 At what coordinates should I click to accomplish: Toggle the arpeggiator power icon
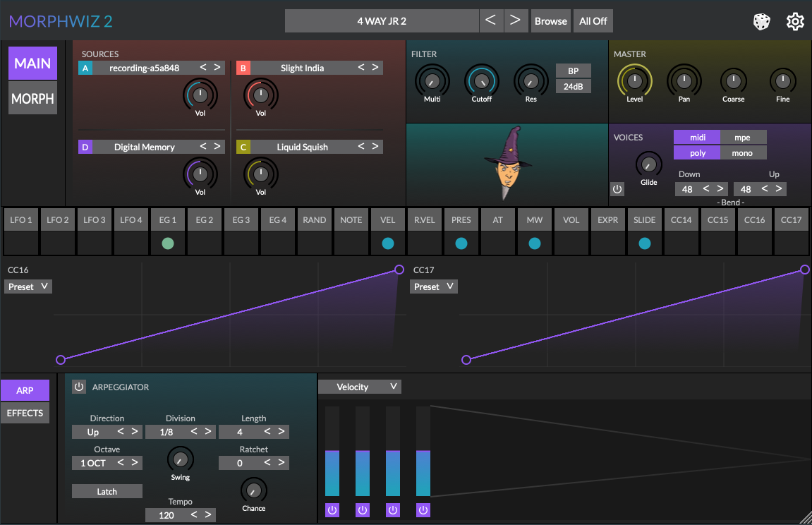click(79, 387)
